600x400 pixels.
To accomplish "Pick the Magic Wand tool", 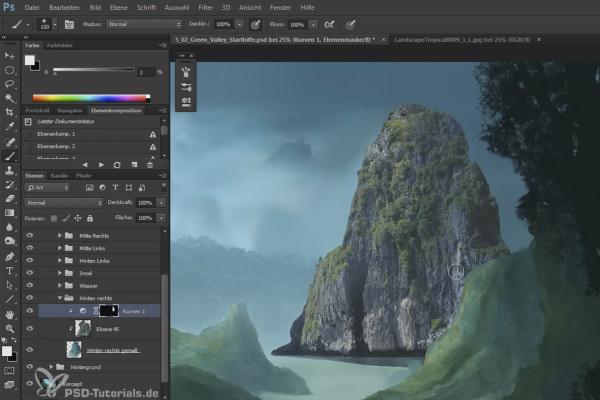I will pyautogui.click(x=10, y=98).
